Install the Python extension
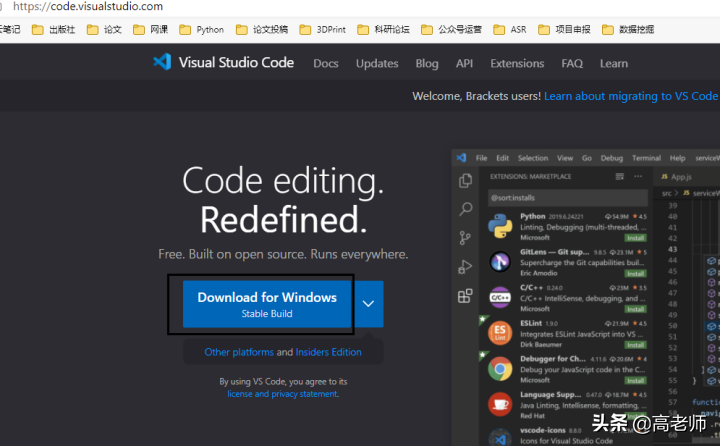This screenshot has width=720, height=446. (x=636, y=238)
